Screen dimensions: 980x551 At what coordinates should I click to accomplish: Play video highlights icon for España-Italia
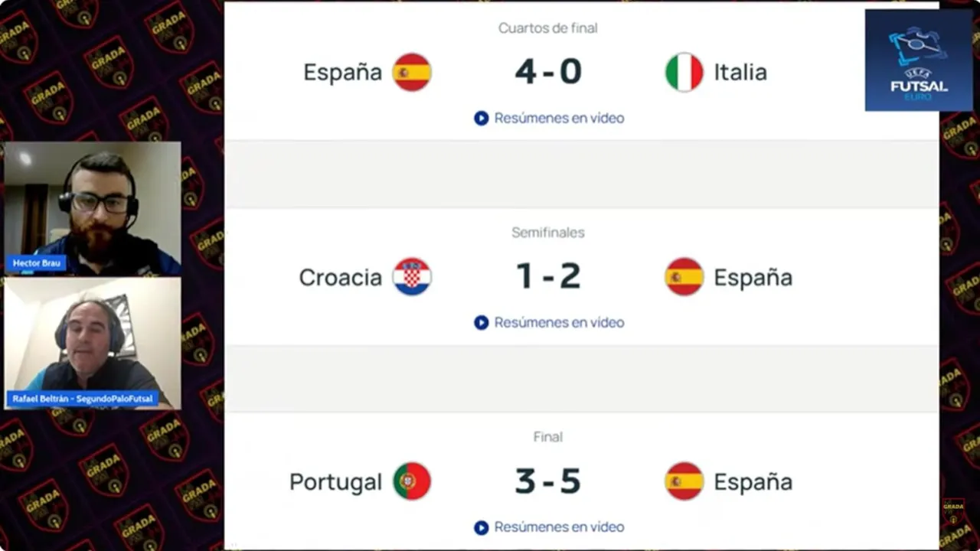tap(481, 118)
